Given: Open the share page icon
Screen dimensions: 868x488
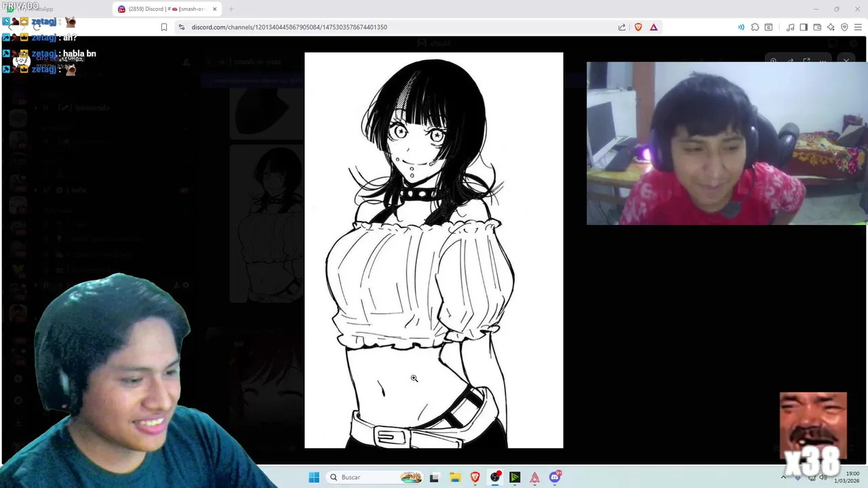Looking at the screenshot, I should pyautogui.click(x=622, y=27).
